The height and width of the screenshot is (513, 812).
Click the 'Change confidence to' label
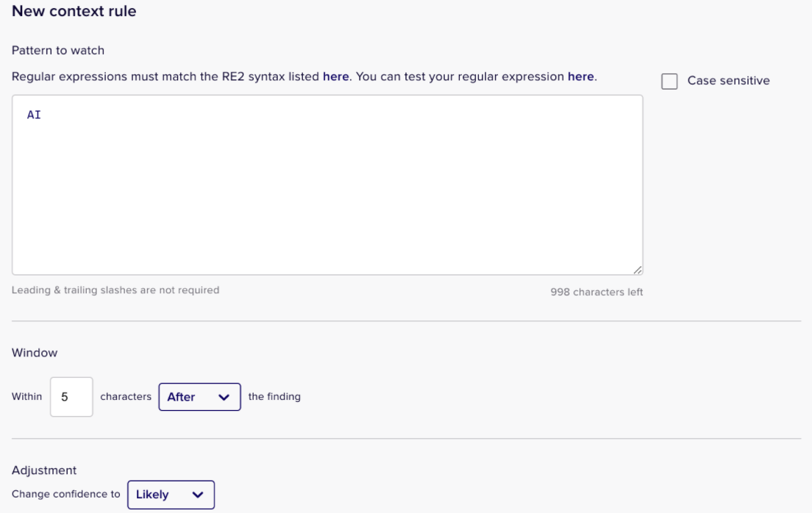pyautogui.click(x=65, y=495)
